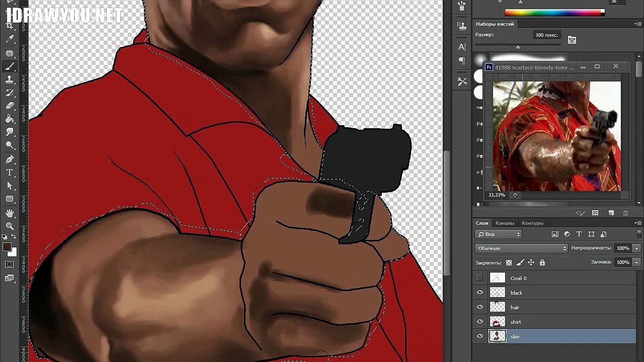Hide the shirt layer

tap(480, 322)
